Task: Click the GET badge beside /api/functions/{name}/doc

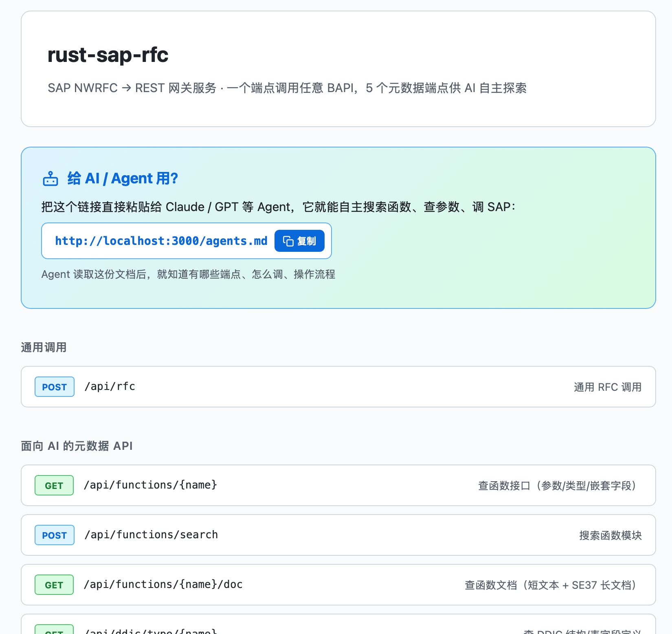Action: pos(54,585)
